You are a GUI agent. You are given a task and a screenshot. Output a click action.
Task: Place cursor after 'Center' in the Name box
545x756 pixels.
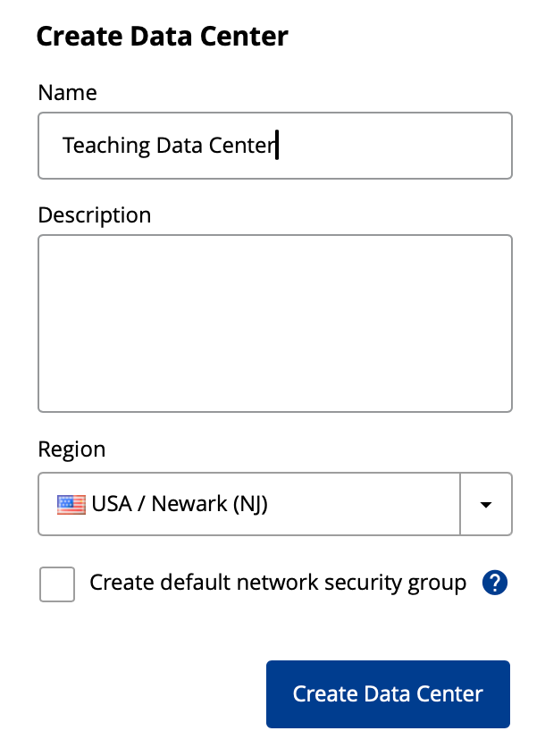pyautogui.click(x=277, y=146)
